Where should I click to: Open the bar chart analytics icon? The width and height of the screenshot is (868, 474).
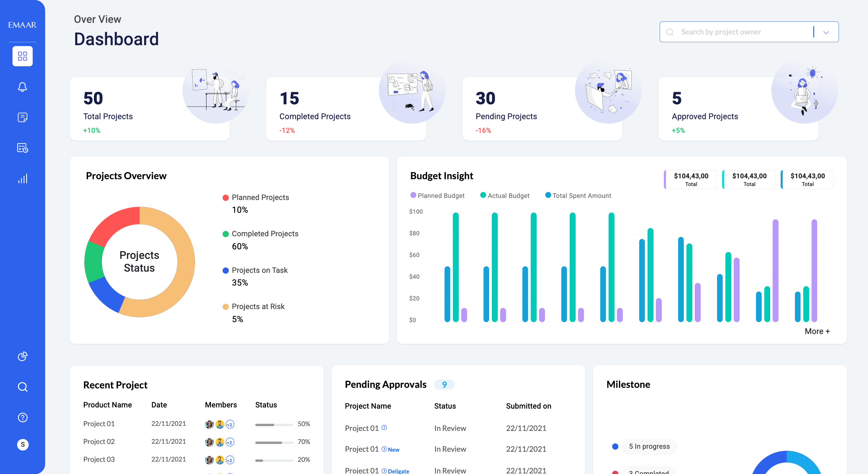pyautogui.click(x=23, y=178)
